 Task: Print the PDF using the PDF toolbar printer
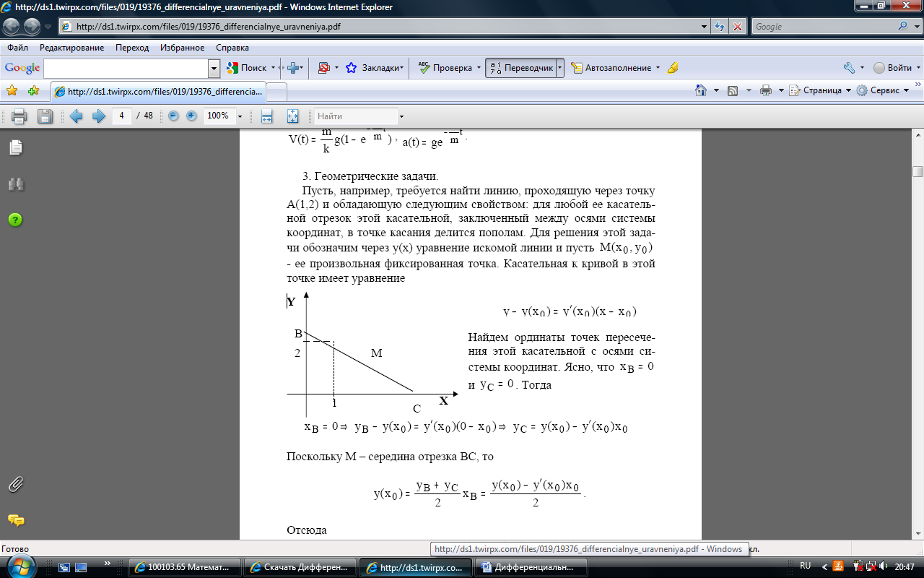(x=19, y=116)
